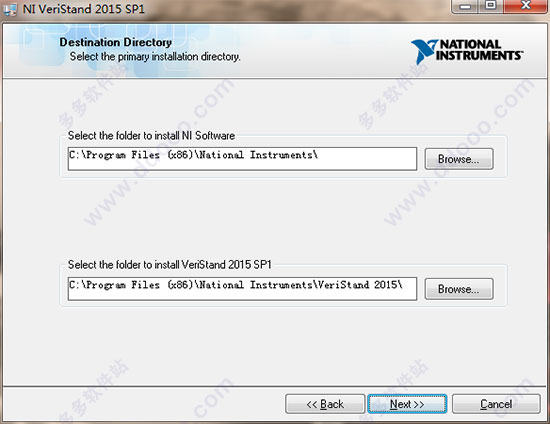Minimize the NI VeriStand installer window
Viewport: 550px width, 424px height.
click(465, 6)
